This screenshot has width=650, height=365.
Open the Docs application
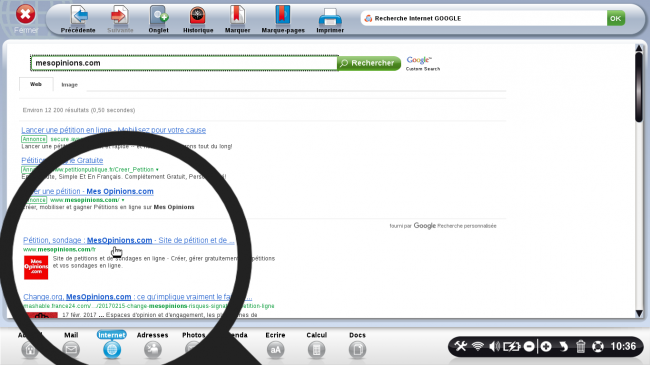pyautogui.click(x=357, y=345)
